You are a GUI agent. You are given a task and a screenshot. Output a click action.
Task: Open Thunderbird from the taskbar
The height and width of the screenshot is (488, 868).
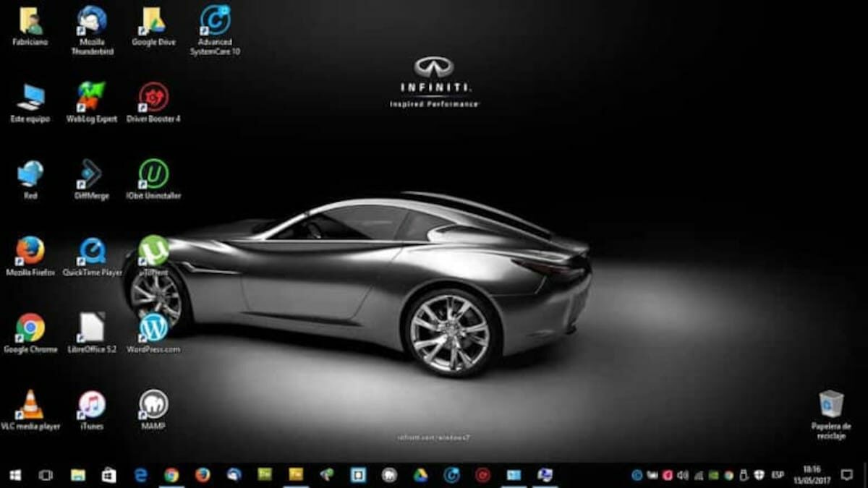234,475
